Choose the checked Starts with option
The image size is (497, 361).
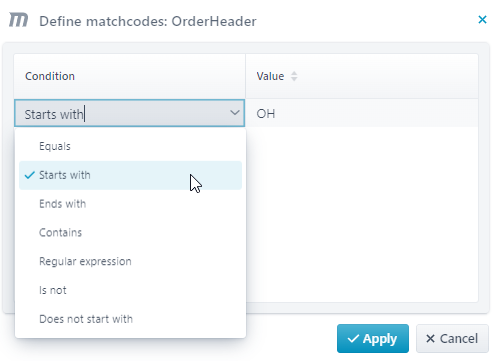130,175
